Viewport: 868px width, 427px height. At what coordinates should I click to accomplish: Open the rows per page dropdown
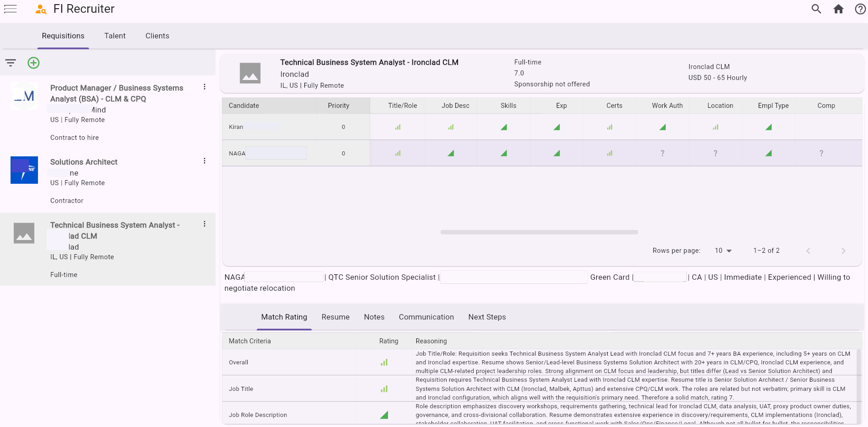(723, 251)
